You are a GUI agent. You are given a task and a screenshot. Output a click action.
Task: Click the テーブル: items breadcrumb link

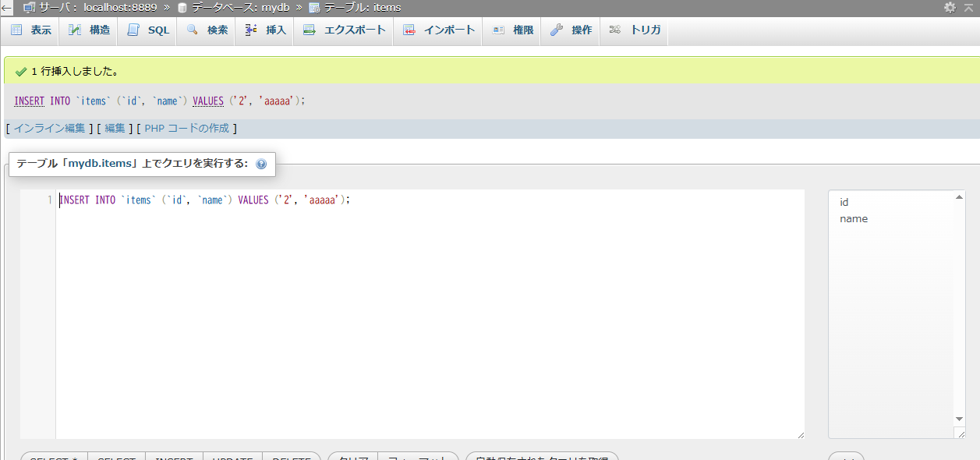point(362,7)
